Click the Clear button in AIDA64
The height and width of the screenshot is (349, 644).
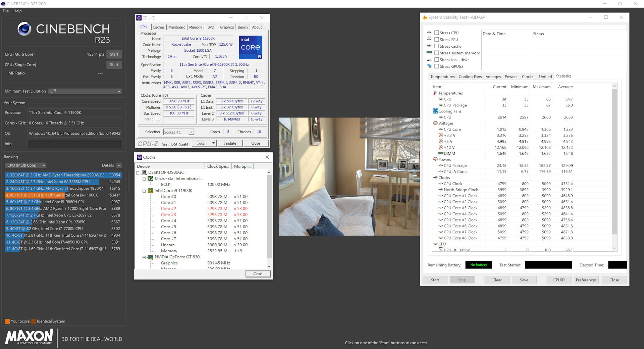[x=497, y=280]
